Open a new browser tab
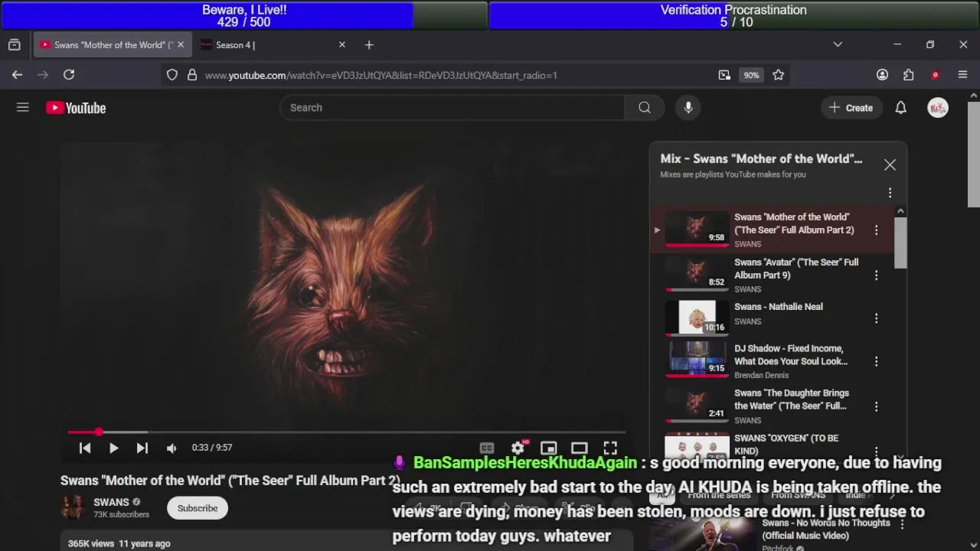Screen dimensions: 980x551 pos(369,45)
